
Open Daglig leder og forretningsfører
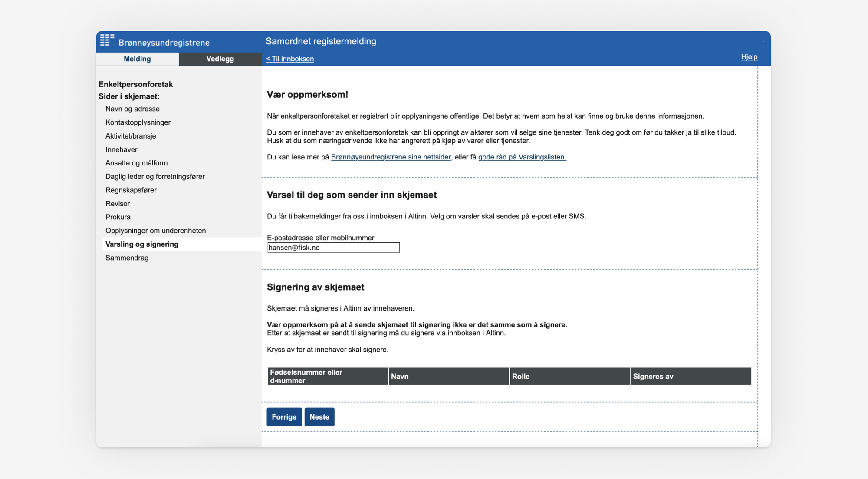click(155, 176)
